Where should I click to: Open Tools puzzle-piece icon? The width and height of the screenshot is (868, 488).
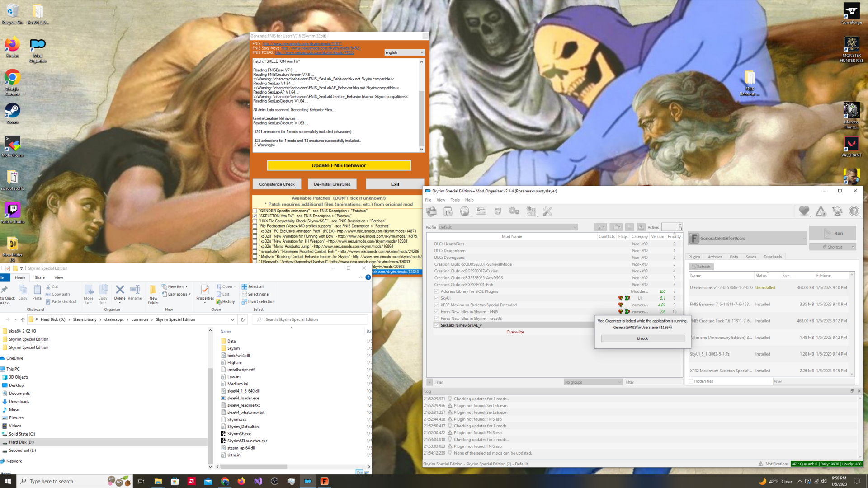click(531, 211)
